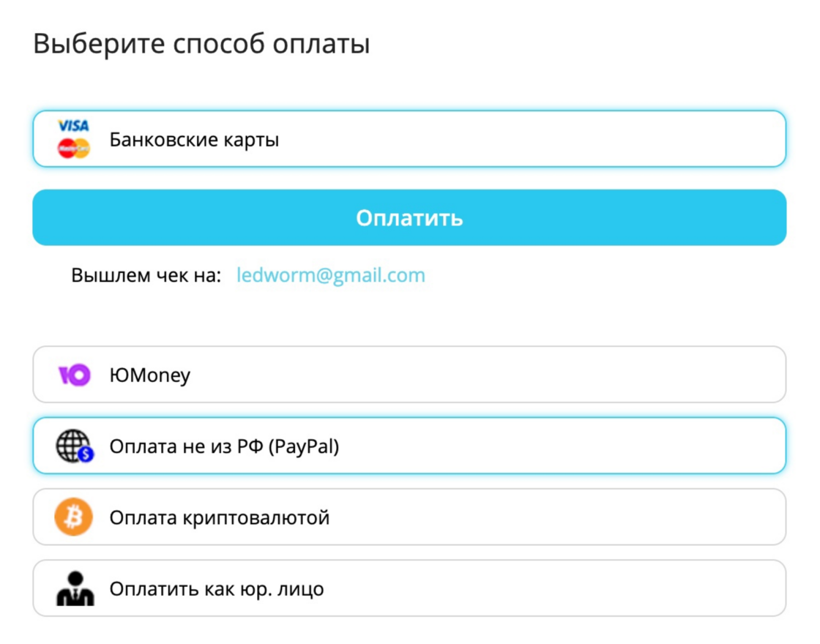
Task: Open the ledworm@gmail.com email link
Action: [x=331, y=275]
